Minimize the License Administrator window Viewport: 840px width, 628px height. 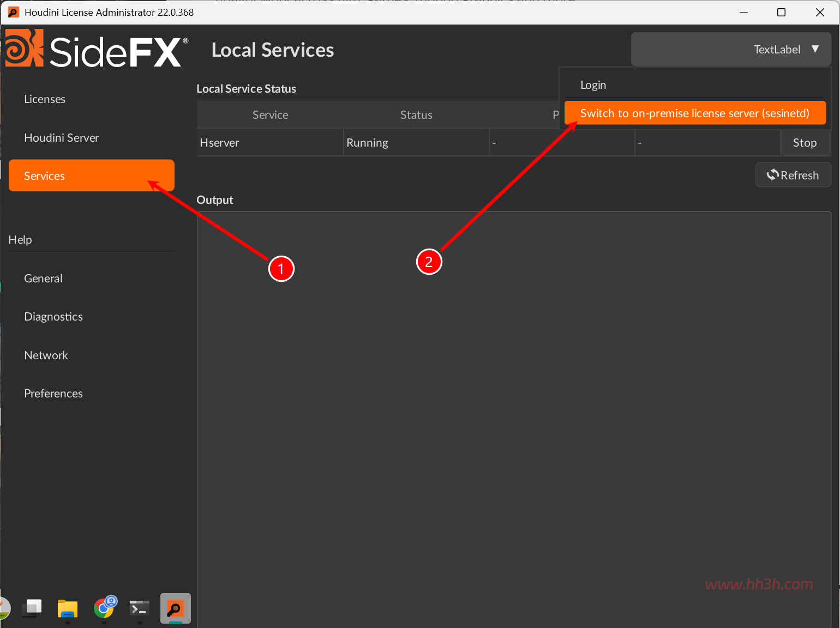pyautogui.click(x=743, y=12)
